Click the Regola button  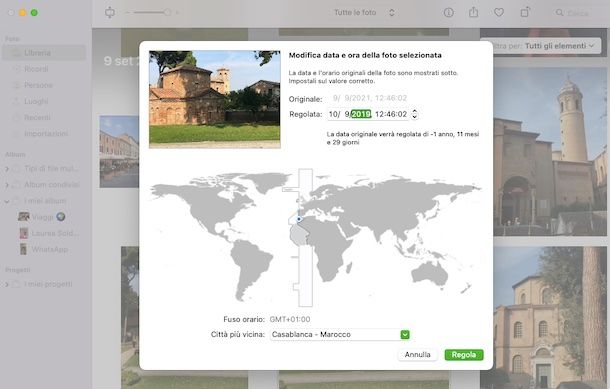[x=464, y=355]
